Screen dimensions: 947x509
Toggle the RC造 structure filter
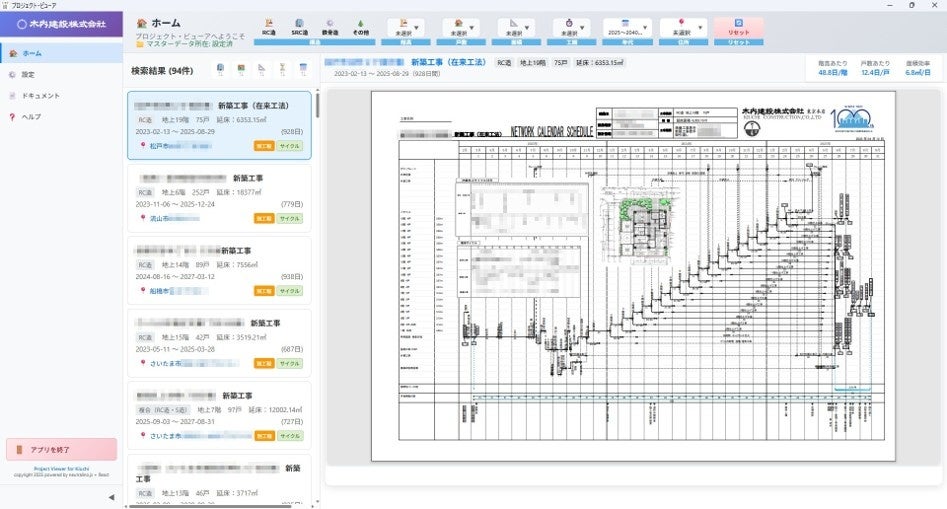point(269,26)
